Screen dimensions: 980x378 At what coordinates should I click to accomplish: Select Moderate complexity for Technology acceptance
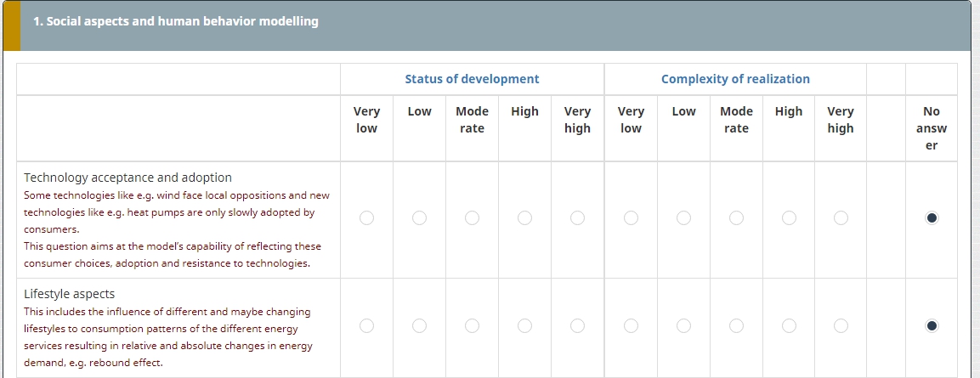tap(736, 218)
